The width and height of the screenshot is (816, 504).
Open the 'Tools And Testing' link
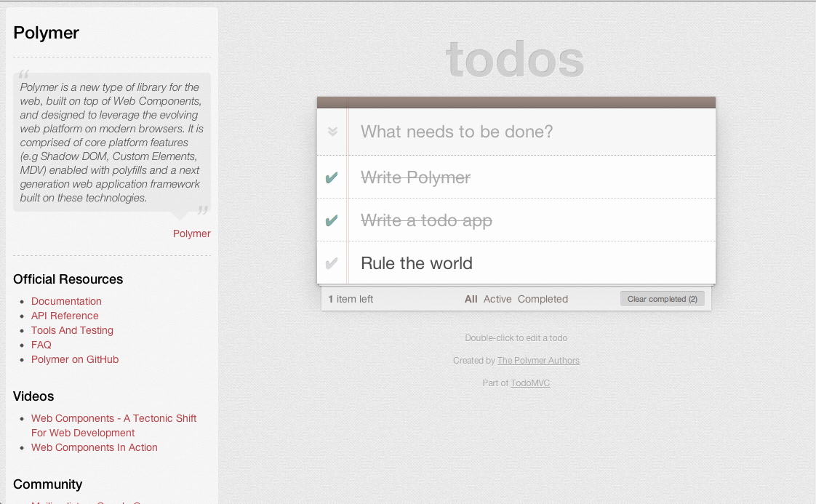(x=72, y=331)
